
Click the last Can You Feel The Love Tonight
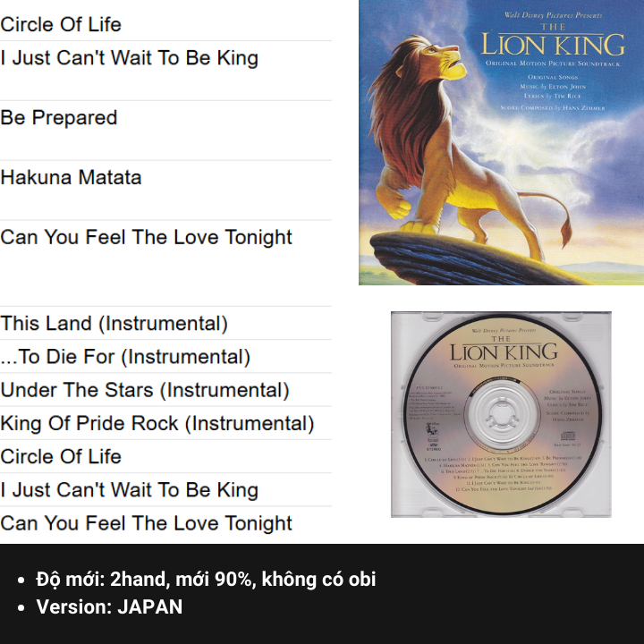point(146,523)
